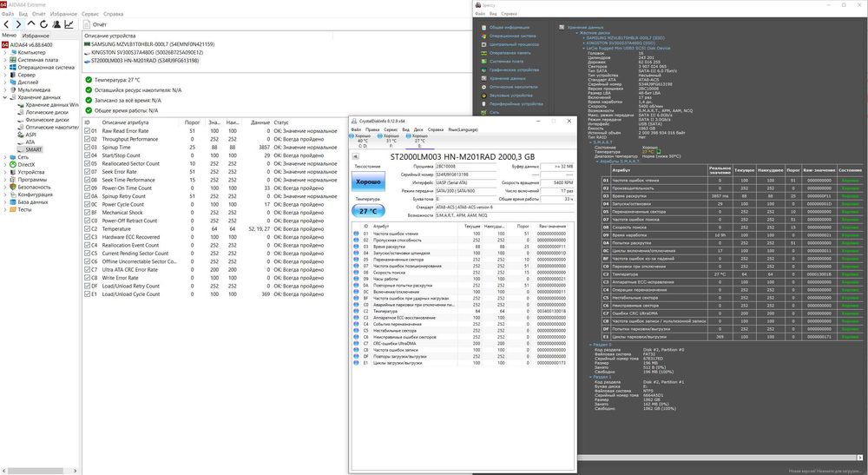Click the Отчёт report icon
868x475 pixels.
87,24
